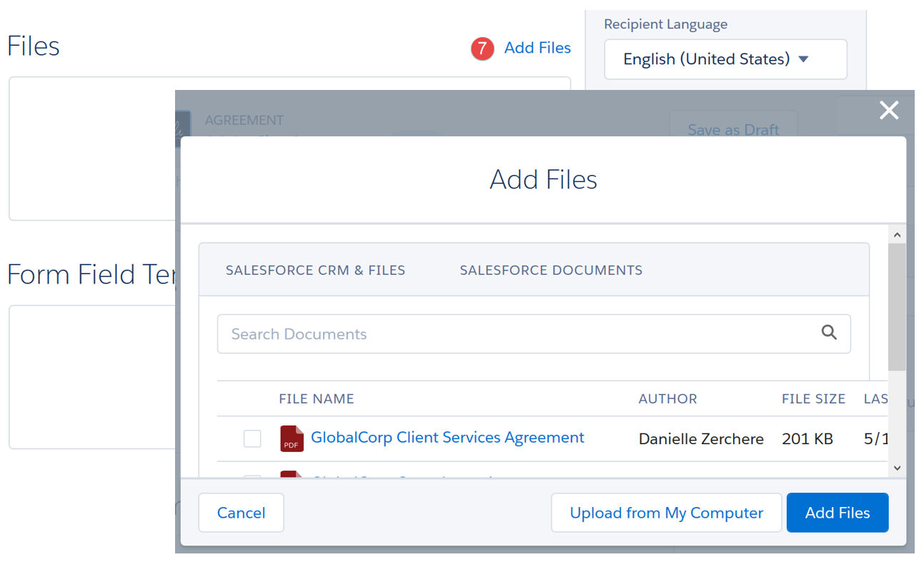Tick the GlobalCorp Client Services Agreement checkbox
The image size is (924, 562).
click(252, 438)
